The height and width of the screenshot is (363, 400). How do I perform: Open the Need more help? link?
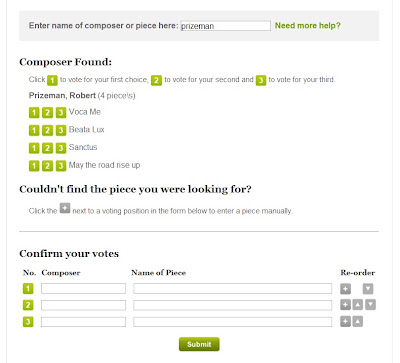(x=307, y=26)
